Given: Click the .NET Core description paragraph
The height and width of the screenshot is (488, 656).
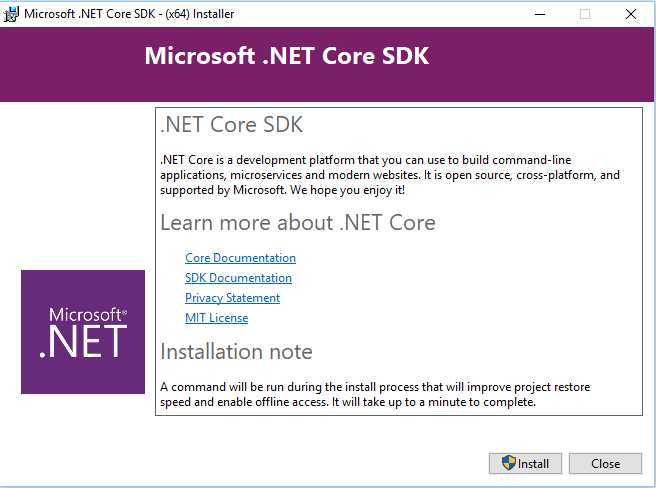Looking at the screenshot, I should click(390, 175).
